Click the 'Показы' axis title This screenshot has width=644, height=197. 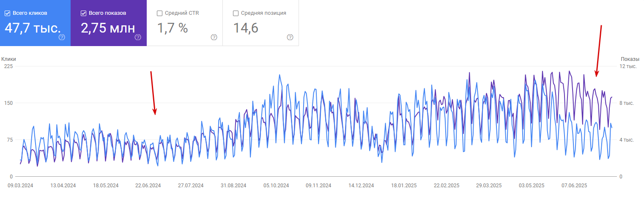pyautogui.click(x=630, y=59)
